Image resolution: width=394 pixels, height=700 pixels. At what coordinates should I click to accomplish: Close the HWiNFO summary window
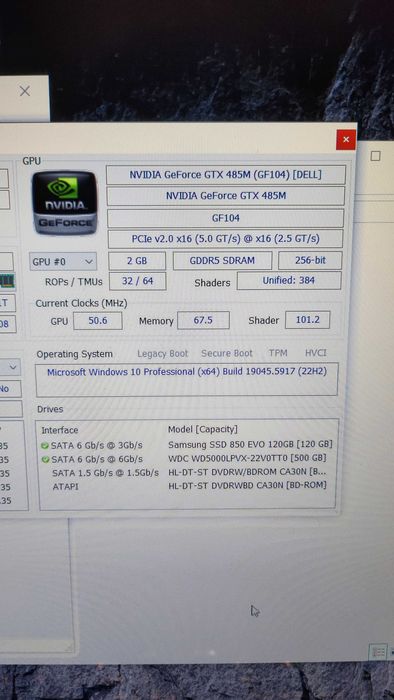(346, 140)
